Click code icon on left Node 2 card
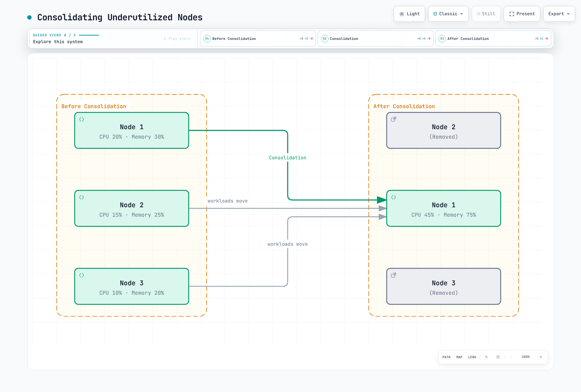Screen dimensions: 581x392 82,197
